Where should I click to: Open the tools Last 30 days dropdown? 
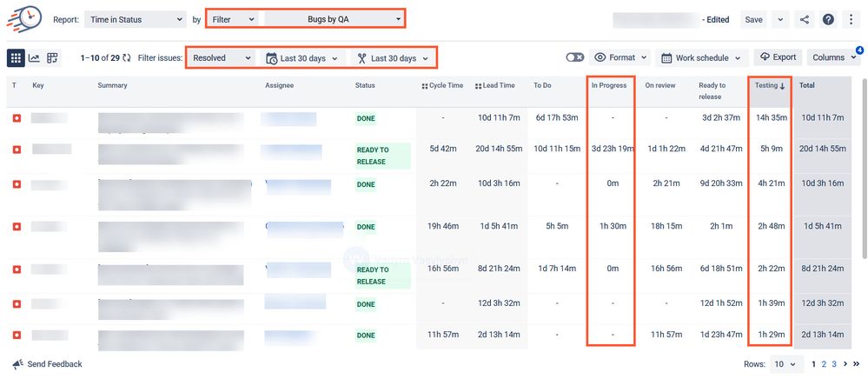pyautogui.click(x=393, y=58)
